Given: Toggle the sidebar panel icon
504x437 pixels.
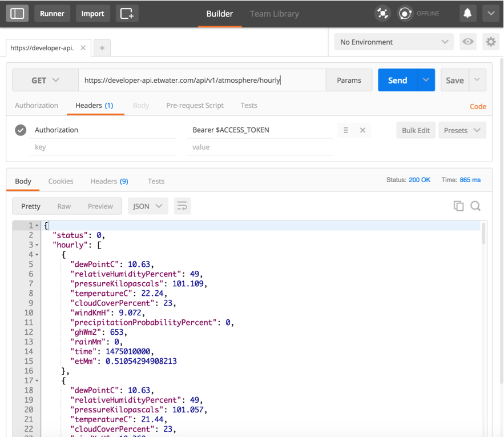Looking at the screenshot, I should [17, 14].
